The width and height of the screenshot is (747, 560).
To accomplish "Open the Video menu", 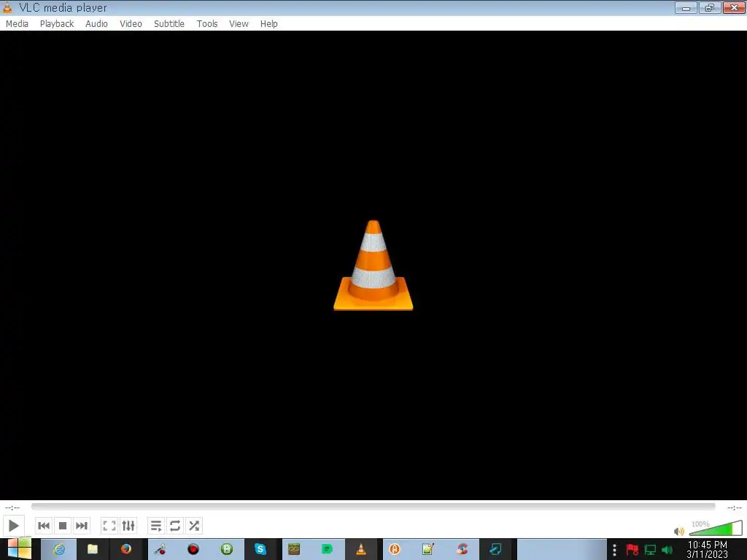I will 131,24.
